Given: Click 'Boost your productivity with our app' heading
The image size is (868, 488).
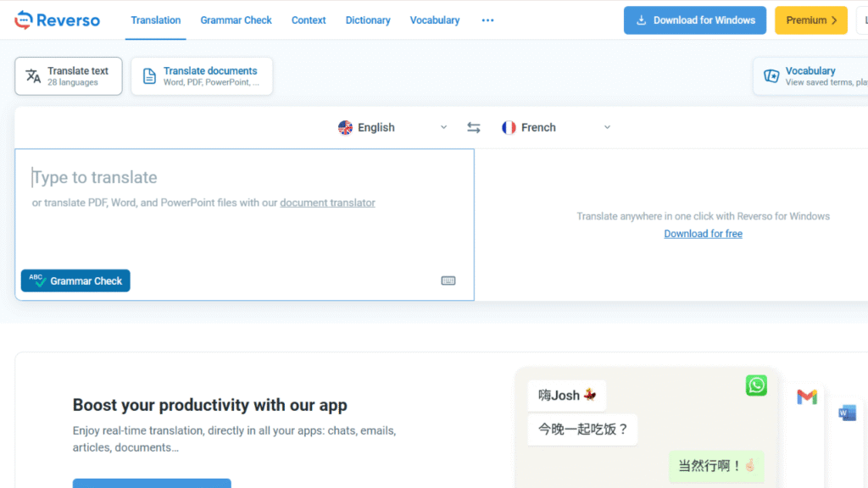Looking at the screenshot, I should click(x=210, y=405).
